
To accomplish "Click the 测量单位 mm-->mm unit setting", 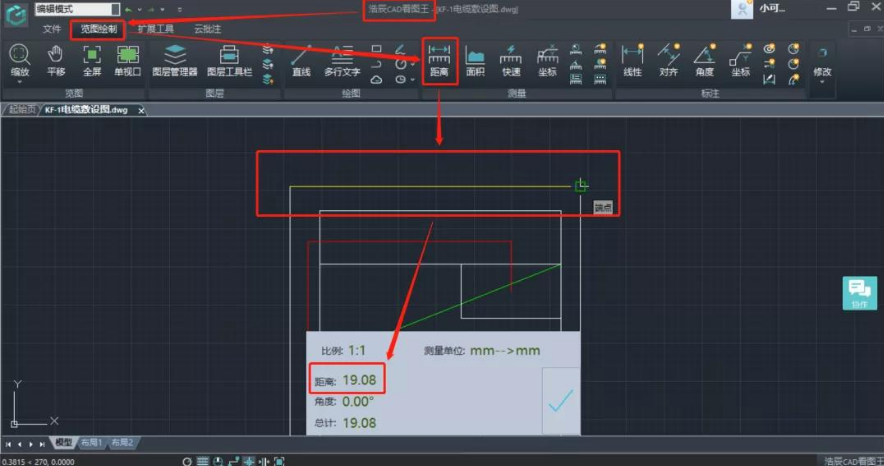I will 505,350.
